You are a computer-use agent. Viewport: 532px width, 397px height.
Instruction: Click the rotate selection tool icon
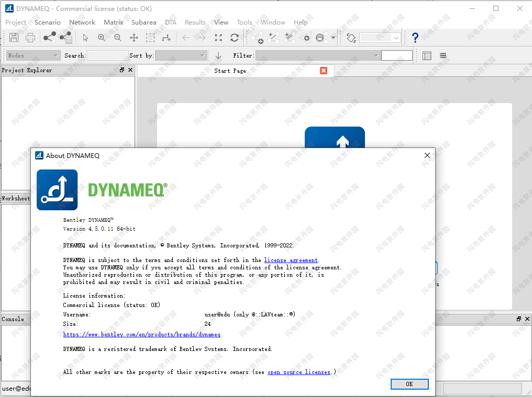(x=351, y=38)
